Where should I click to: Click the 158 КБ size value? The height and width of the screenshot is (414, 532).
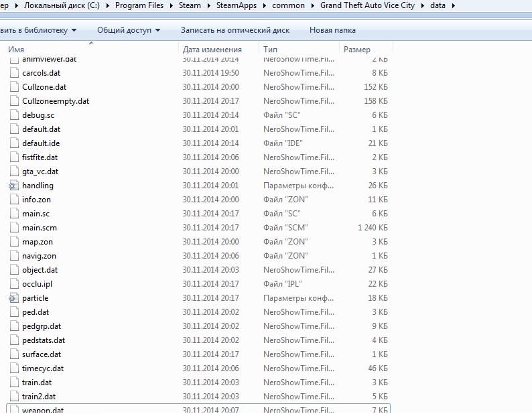[376, 101]
